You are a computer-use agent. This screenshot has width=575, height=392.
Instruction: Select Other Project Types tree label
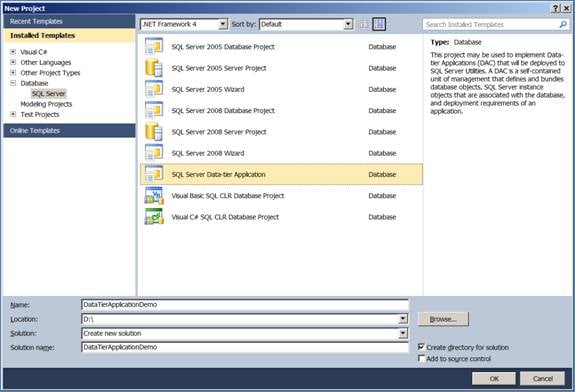(50, 73)
